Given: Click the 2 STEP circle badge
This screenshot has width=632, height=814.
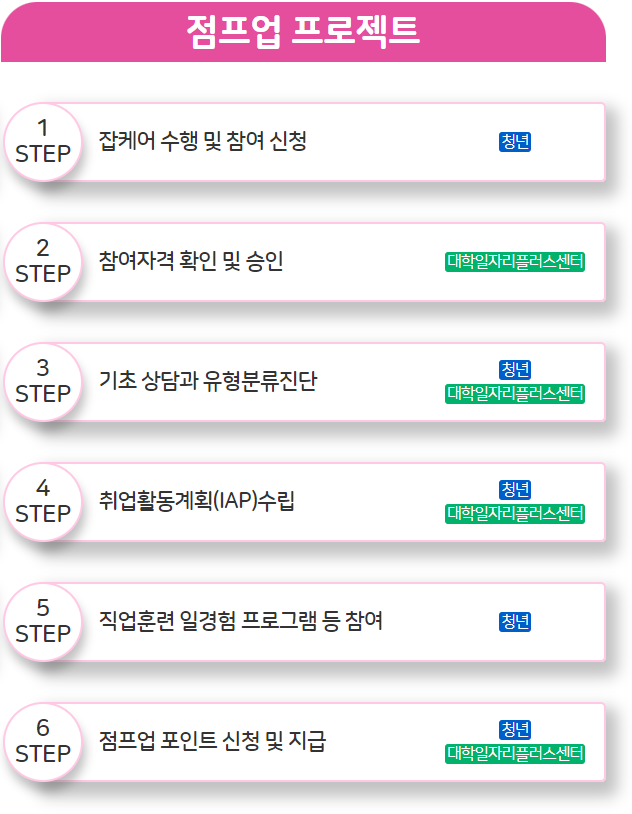Looking at the screenshot, I should 43,262.
